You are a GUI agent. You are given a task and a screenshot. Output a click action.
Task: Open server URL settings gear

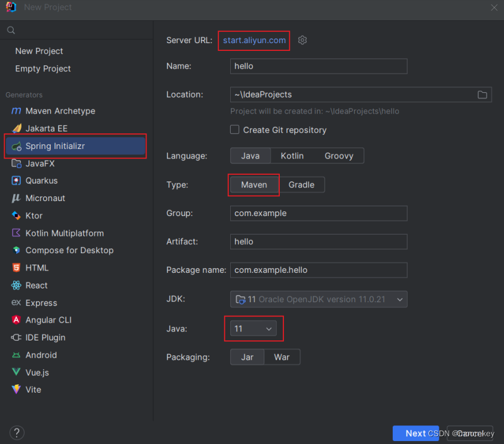tap(302, 40)
